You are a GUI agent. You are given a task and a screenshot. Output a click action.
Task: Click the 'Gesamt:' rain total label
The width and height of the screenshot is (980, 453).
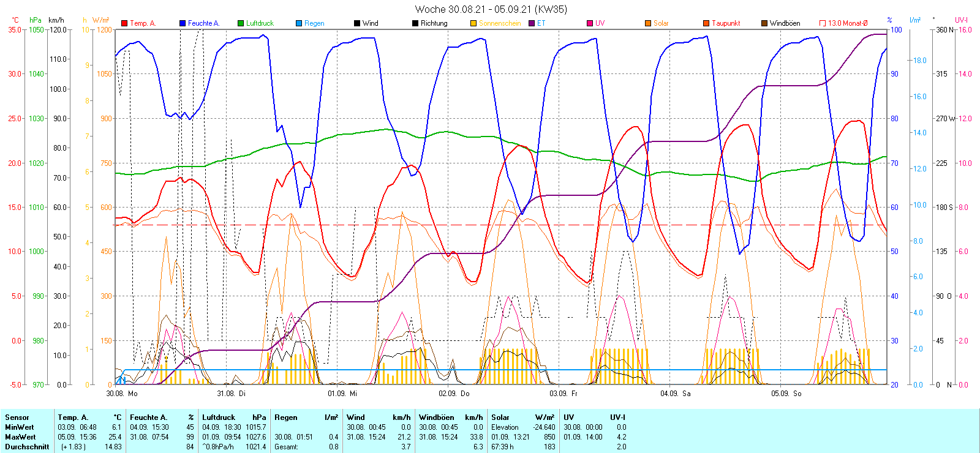286,447
